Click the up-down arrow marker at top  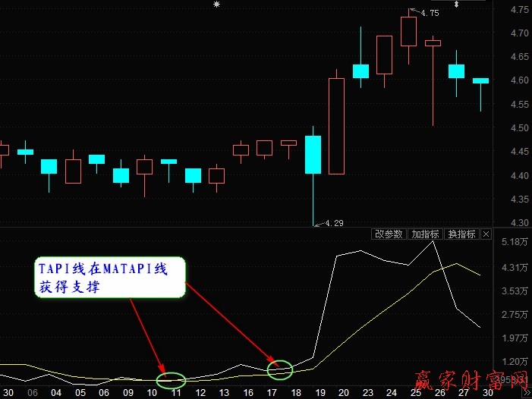click(456, 5)
